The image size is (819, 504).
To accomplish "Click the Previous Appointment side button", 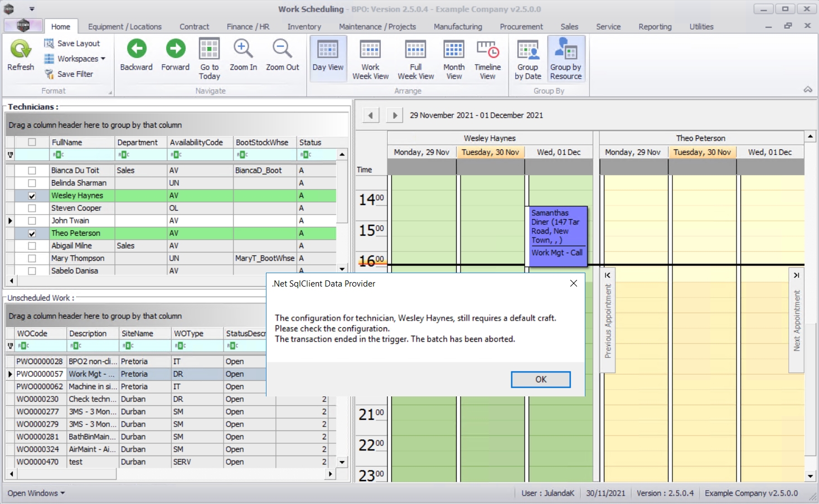I will pos(608,321).
